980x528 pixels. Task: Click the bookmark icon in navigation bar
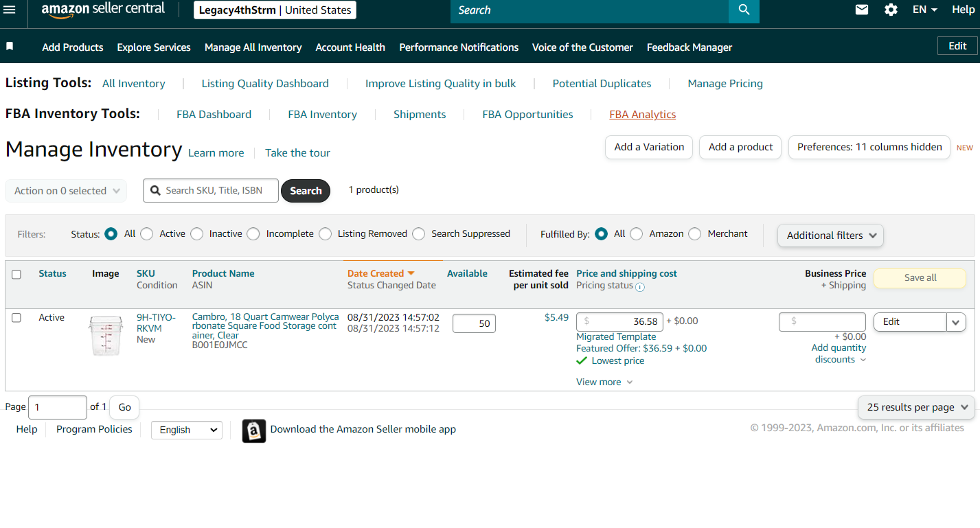[10, 46]
